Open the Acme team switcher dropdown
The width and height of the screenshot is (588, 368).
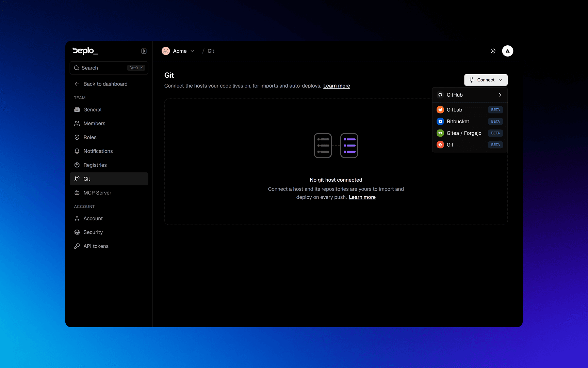coord(178,51)
